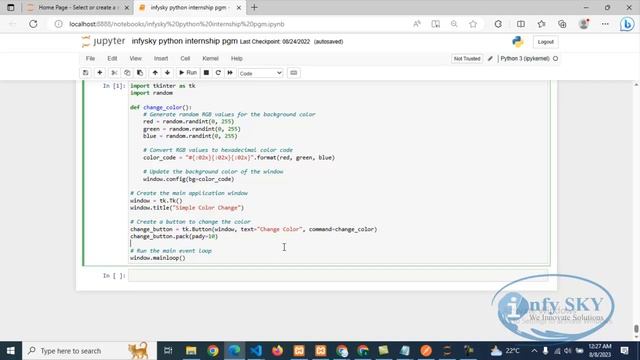Open the tab actions menu icon
This screenshot has width=640, height=360.
click(x=11, y=7)
